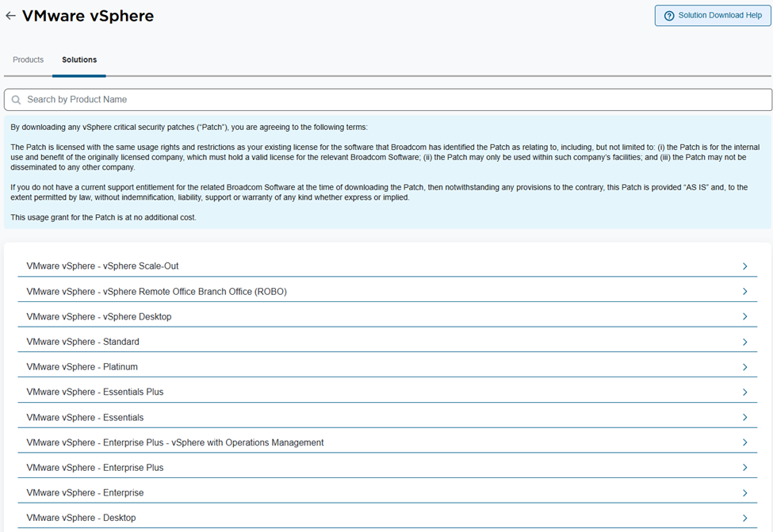The image size is (773, 532).
Task: Switch to the Products tab
Action: click(x=29, y=60)
